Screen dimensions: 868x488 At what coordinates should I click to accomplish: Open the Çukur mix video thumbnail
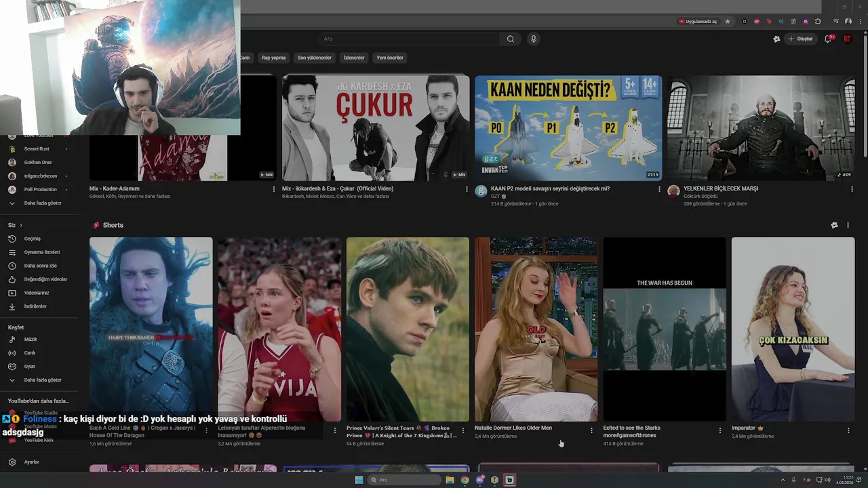point(376,128)
